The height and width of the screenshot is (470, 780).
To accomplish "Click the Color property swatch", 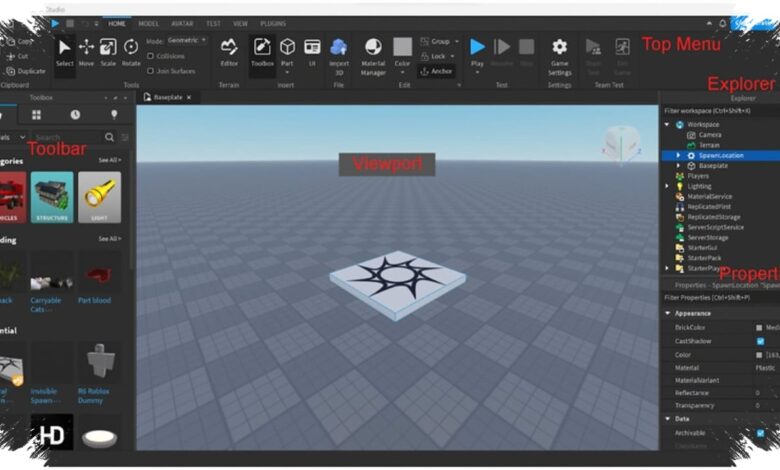I will point(759,355).
